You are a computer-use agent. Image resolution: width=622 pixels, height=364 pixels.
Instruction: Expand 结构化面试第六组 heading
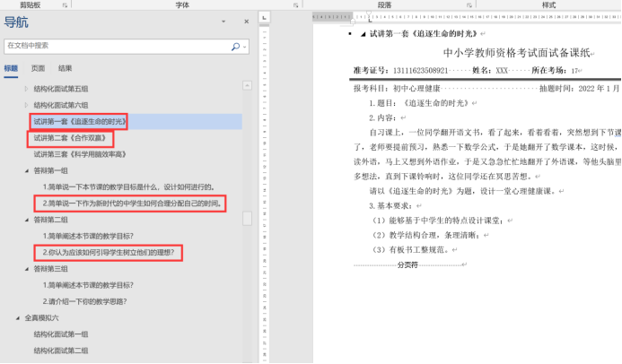tap(26, 105)
